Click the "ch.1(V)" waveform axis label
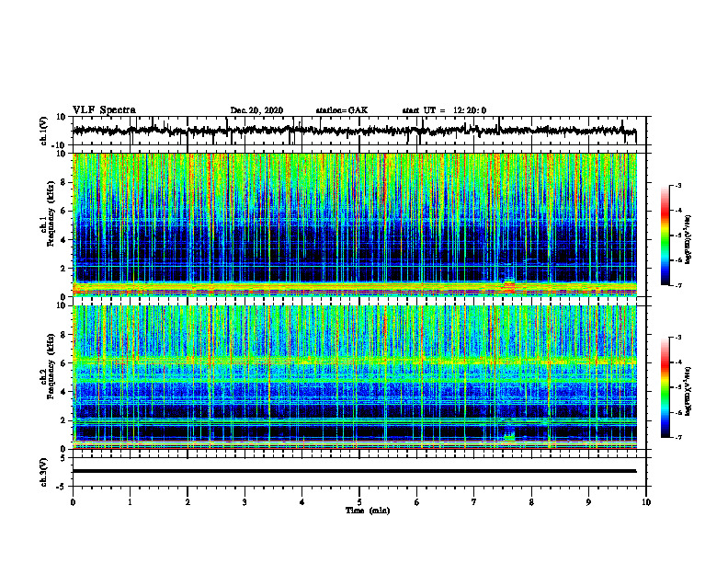 (44, 131)
